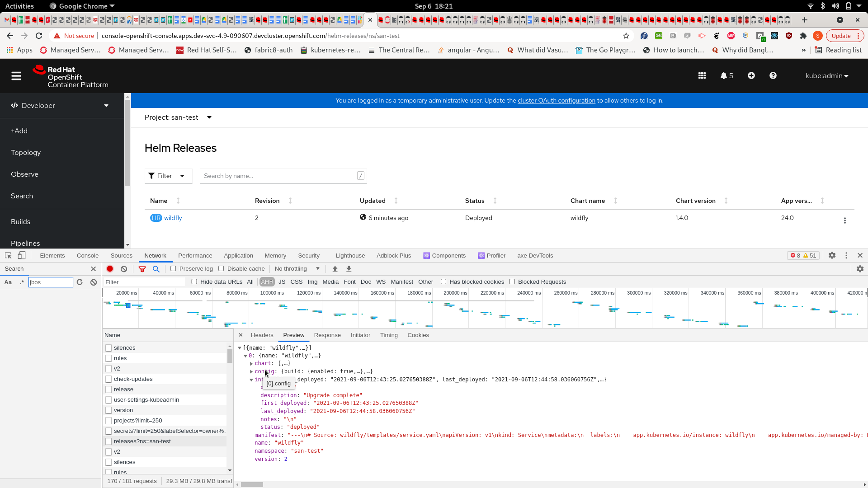Check Disable cache option
Screen dimensions: 868x488
coord(221,269)
